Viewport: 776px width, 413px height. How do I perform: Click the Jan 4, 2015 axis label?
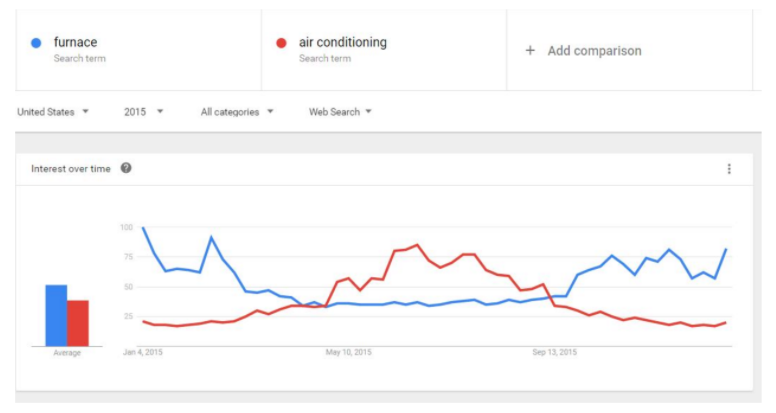point(143,352)
